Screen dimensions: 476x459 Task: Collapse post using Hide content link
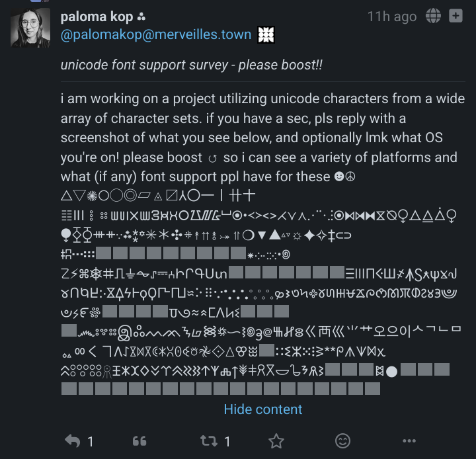tap(262, 409)
